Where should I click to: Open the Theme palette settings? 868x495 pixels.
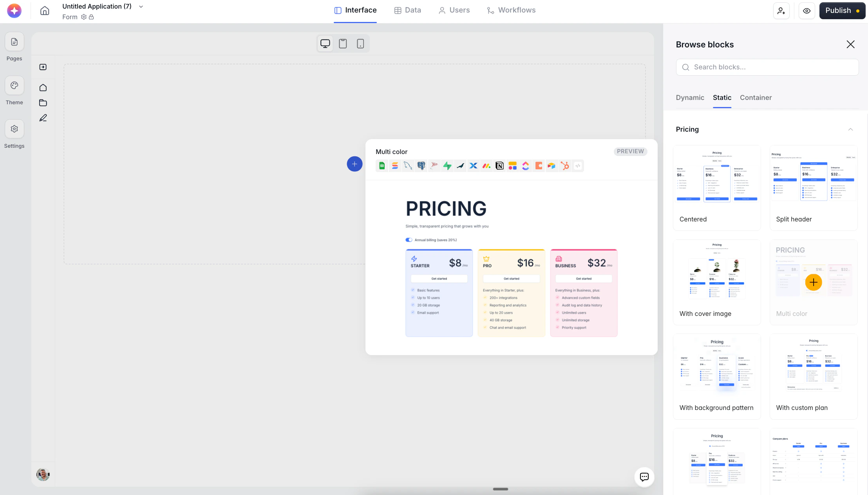14,86
